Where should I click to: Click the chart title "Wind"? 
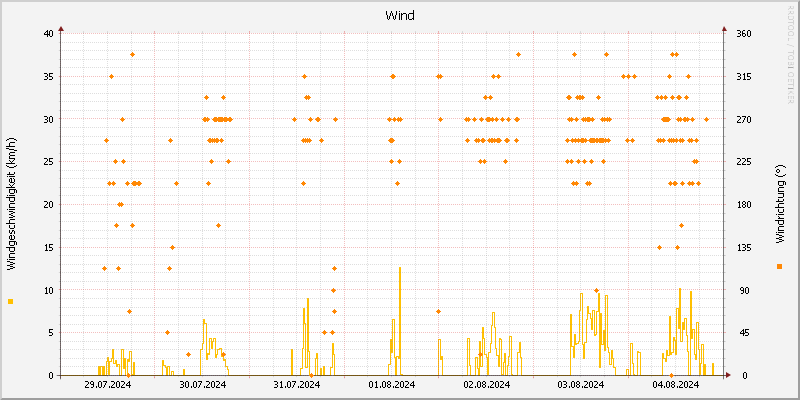[399, 16]
